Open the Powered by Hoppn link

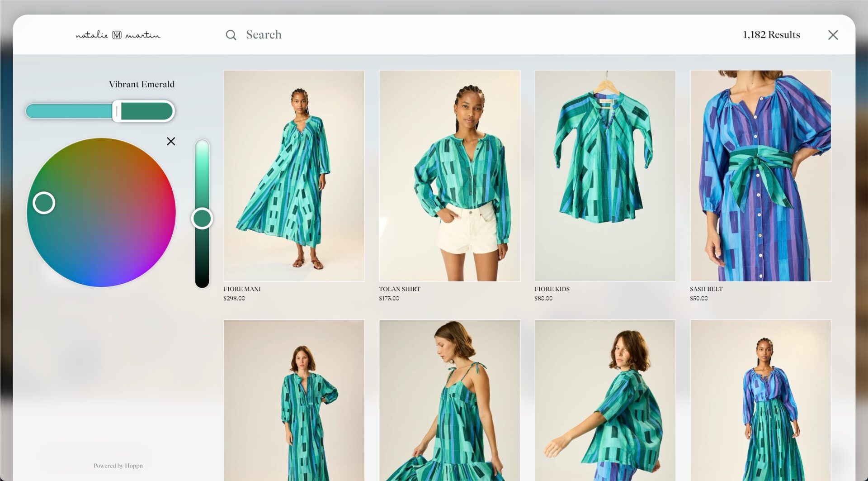[x=118, y=466]
